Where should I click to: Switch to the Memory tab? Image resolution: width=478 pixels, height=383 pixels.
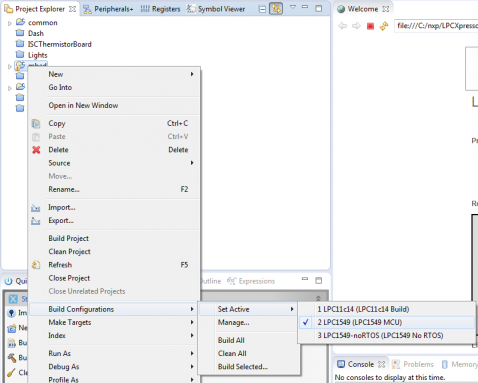click(x=460, y=364)
